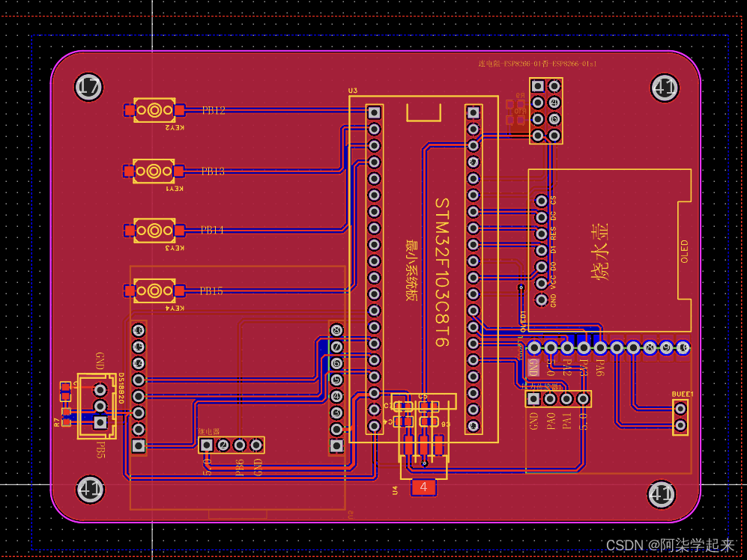
Task: Click the PA0 silkscreen label
Action: [551, 421]
